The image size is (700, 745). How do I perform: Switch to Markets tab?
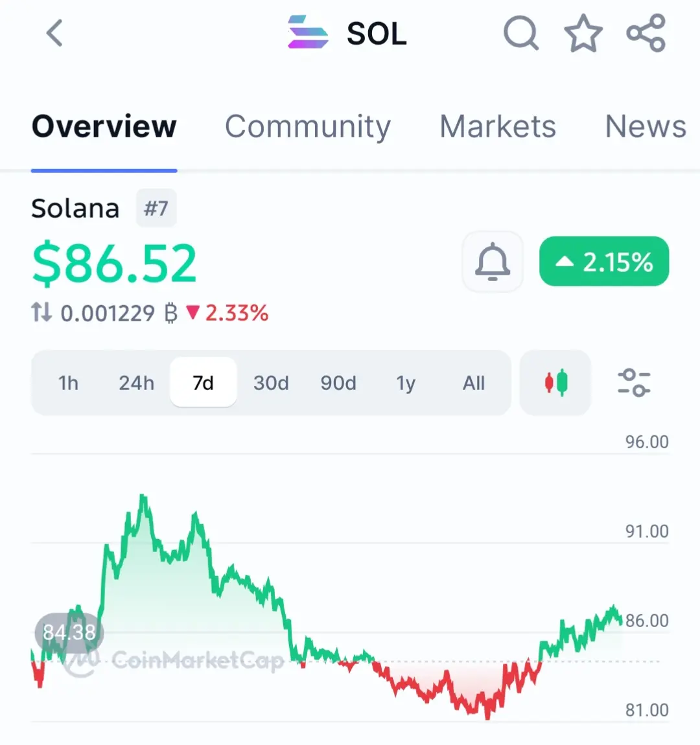coord(498,126)
